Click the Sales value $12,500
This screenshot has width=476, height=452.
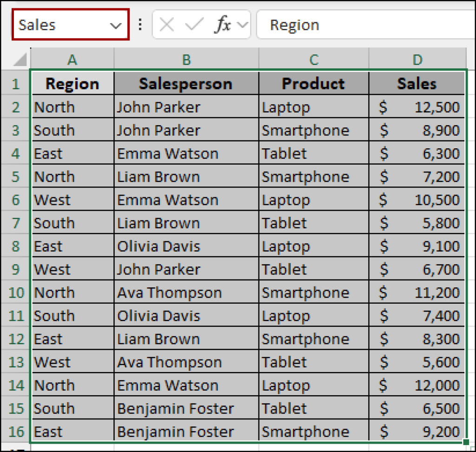pos(417,106)
